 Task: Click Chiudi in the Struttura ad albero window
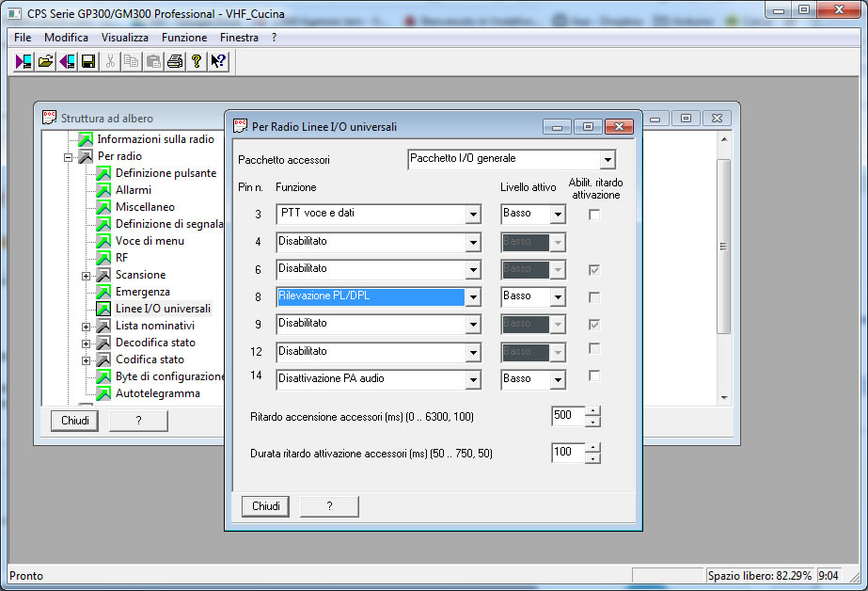(x=74, y=421)
